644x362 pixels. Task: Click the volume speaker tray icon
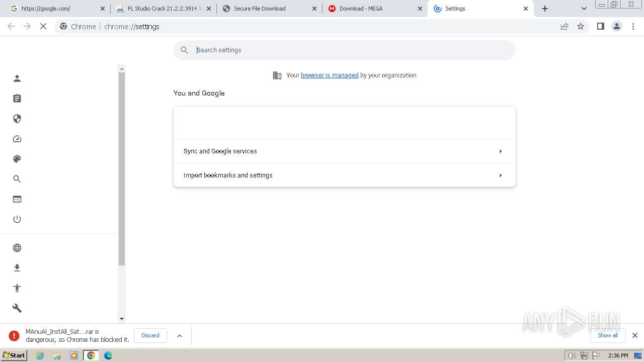point(572,355)
